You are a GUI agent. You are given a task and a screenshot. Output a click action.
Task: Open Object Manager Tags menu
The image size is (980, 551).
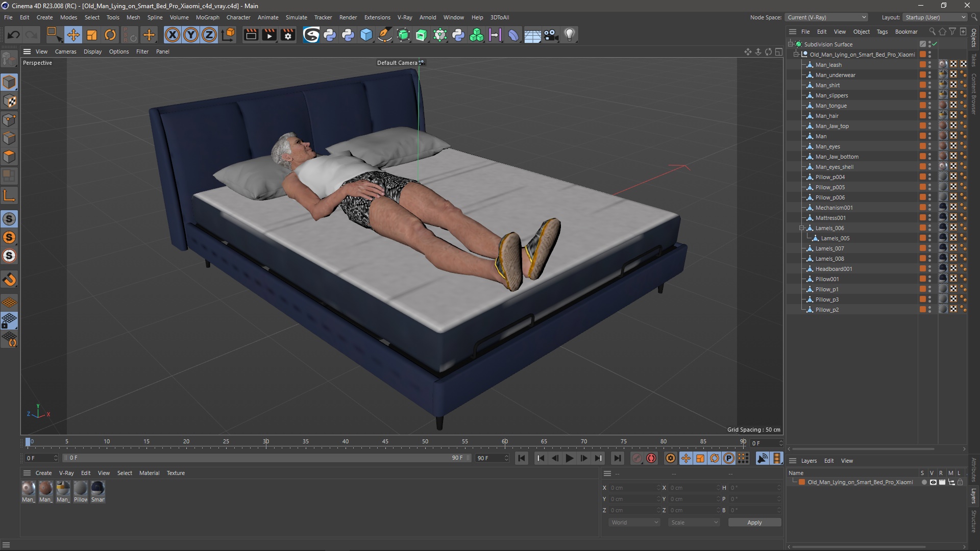[x=882, y=32]
